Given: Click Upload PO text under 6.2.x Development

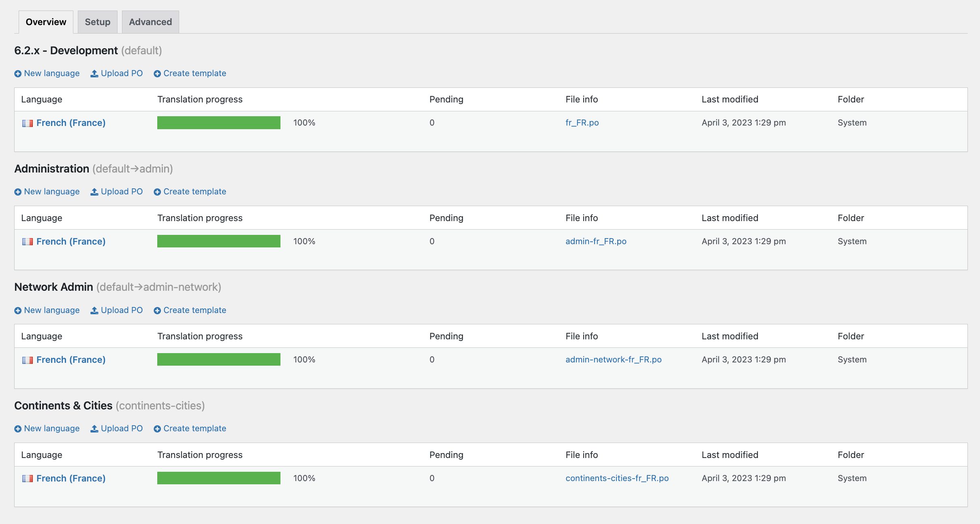Looking at the screenshot, I should coord(122,73).
